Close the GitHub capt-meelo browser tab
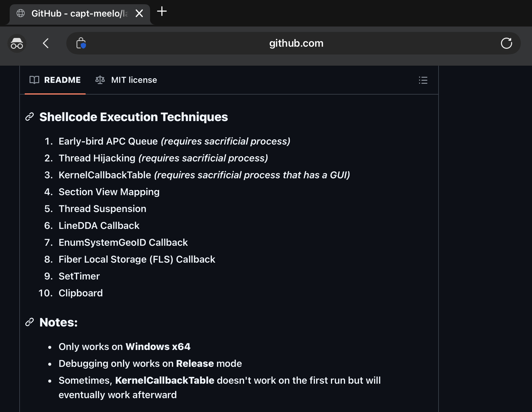 click(x=139, y=13)
